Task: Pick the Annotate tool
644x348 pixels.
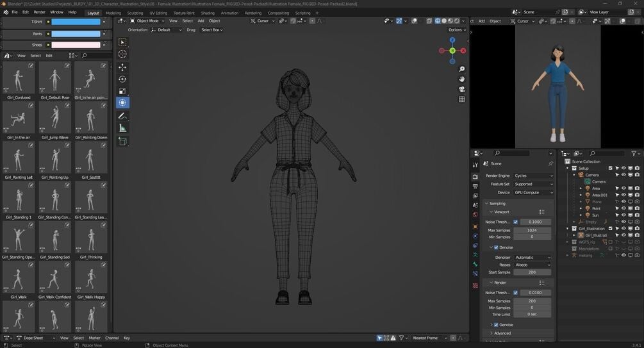Action: (x=122, y=116)
